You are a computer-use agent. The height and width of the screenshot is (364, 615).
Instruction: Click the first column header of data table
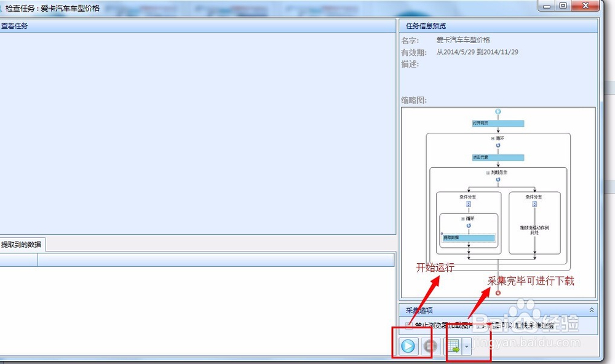click(x=19, y=259)
